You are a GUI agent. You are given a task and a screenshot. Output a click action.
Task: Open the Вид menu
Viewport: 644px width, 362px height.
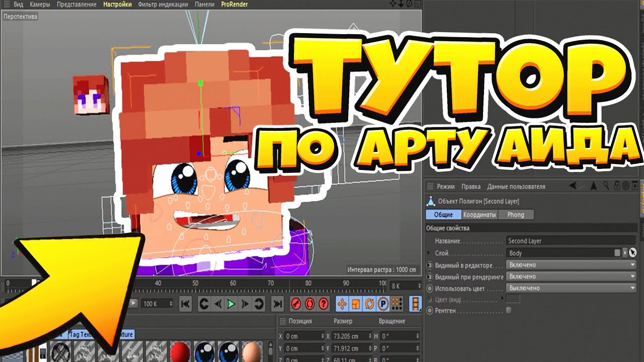pyautogui.click(x=18, y=4)
